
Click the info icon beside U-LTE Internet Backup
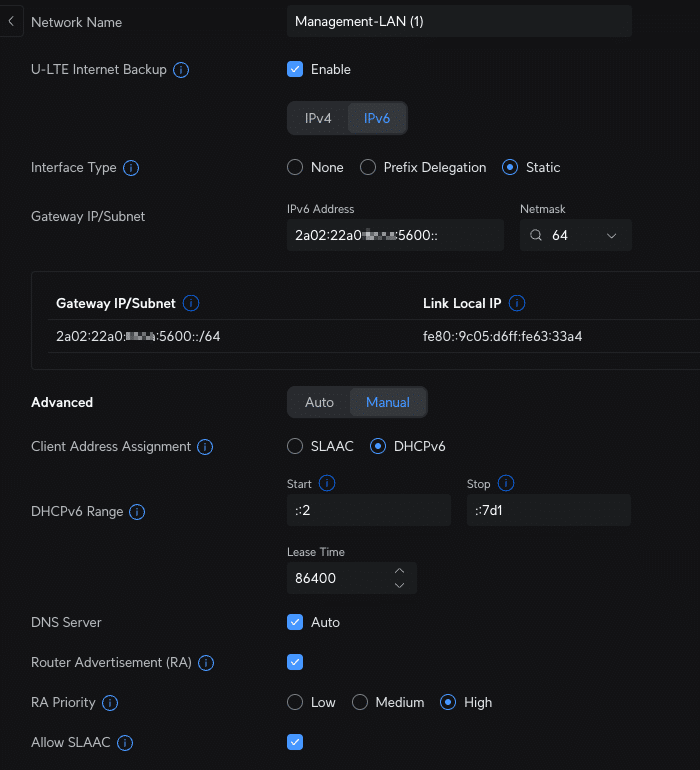point(181,70)
